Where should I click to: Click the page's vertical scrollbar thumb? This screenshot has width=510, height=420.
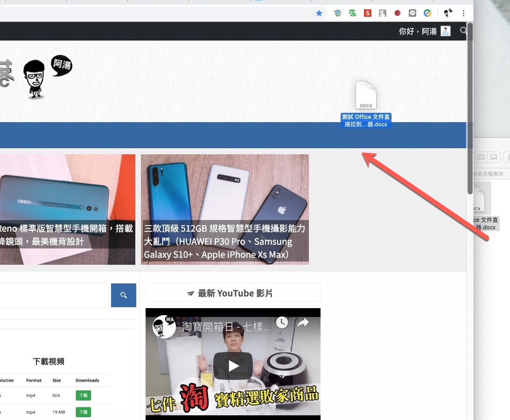coord(470,107)
